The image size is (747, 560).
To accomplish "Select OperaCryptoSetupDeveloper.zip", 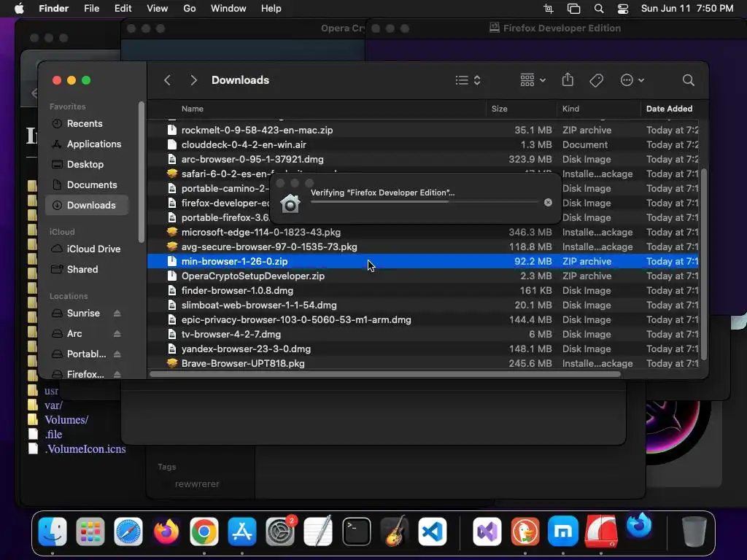I will [x=423, y=276].
